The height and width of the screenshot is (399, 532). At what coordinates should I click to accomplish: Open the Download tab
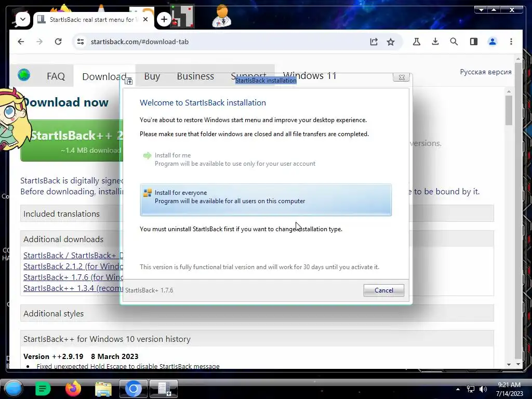pos(104,76)
